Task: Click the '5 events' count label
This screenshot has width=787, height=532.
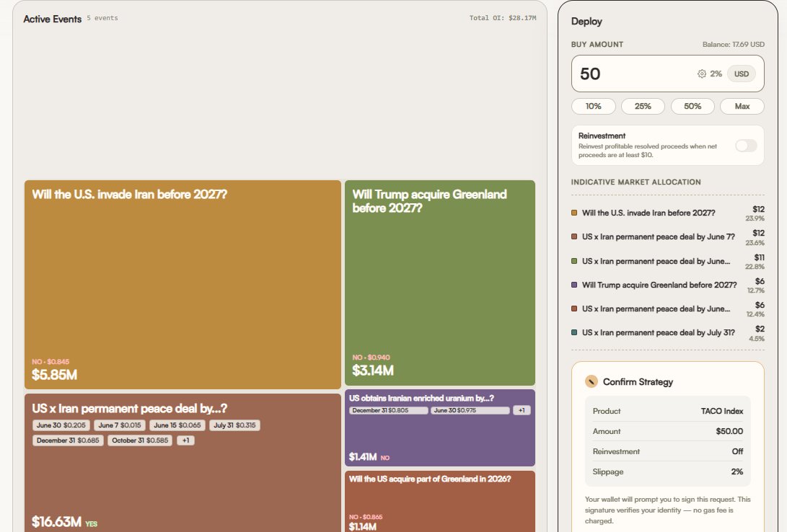Action: [102, 18]
